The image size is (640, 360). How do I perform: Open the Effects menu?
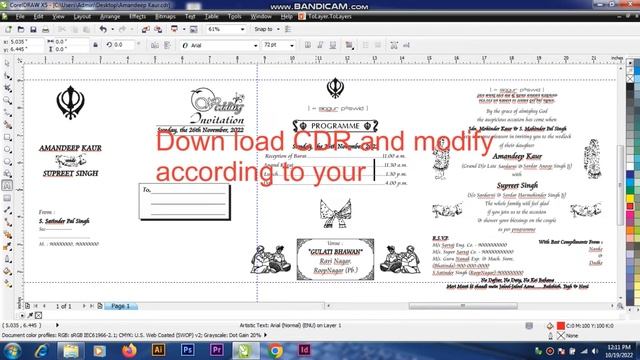point(138,17)
